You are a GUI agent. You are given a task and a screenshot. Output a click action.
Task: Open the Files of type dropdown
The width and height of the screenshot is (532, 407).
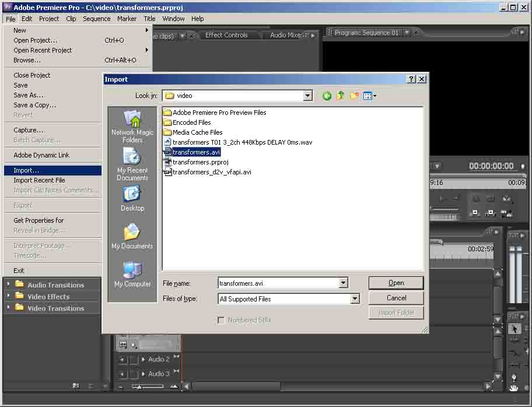click(x=355, y=299)
